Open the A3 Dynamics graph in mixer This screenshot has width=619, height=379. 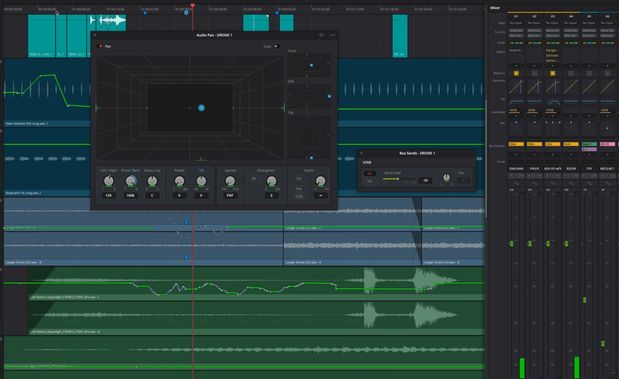point(553,87)
